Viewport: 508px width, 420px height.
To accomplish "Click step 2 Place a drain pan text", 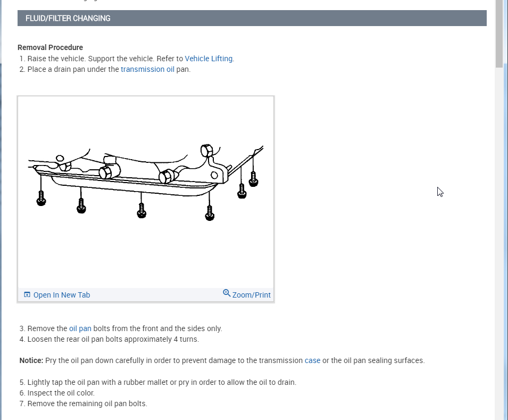I will tap(105, 69).
